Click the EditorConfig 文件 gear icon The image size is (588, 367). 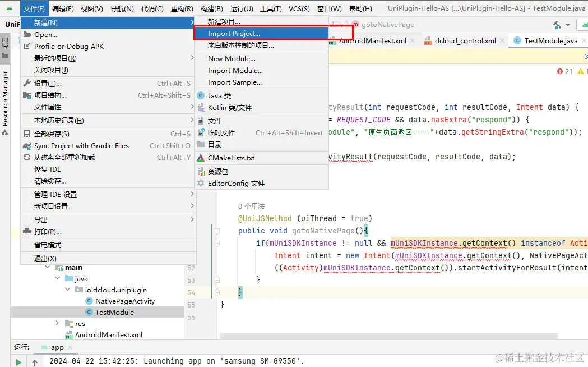pyautogui.click(x=201, y=183)
